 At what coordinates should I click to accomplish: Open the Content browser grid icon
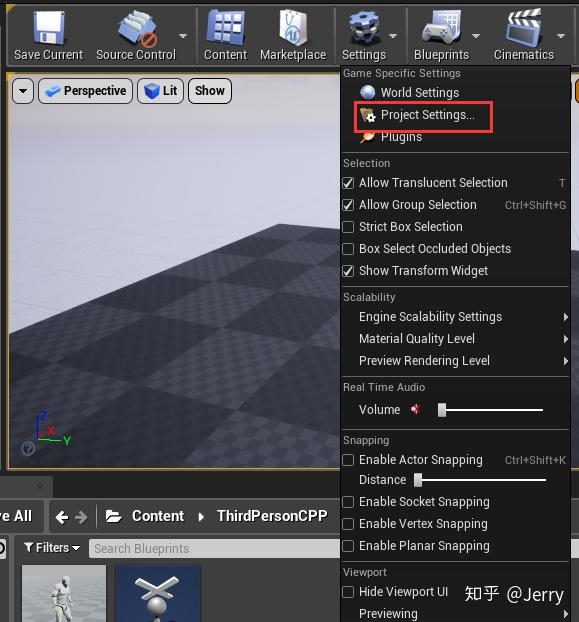click(x=225, y=27)
